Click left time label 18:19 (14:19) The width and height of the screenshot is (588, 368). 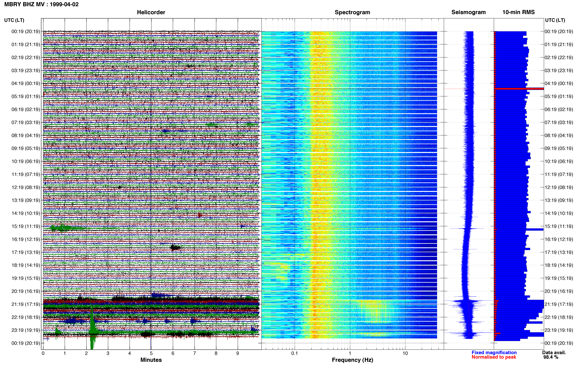(x=26, y=265)
